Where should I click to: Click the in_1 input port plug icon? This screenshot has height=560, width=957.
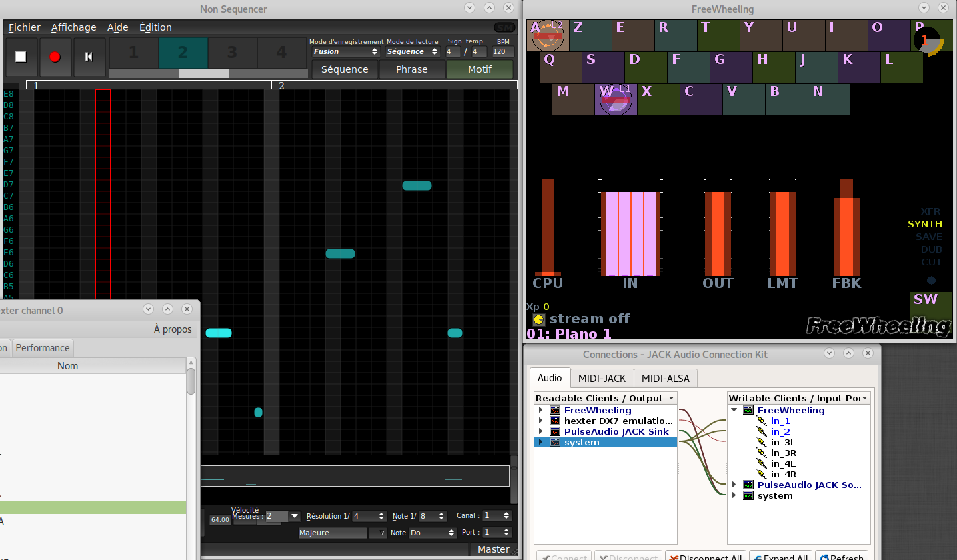[762, 421]
